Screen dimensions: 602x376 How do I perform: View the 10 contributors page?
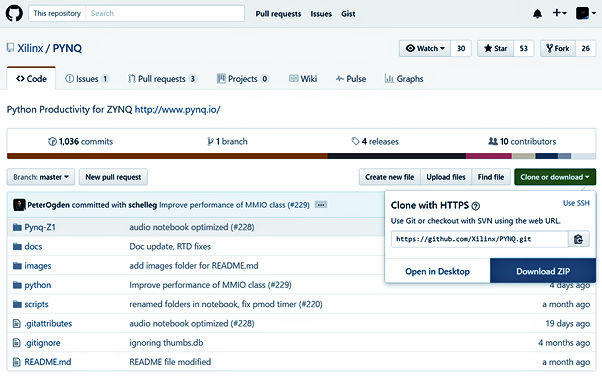(x=522, y=141)
